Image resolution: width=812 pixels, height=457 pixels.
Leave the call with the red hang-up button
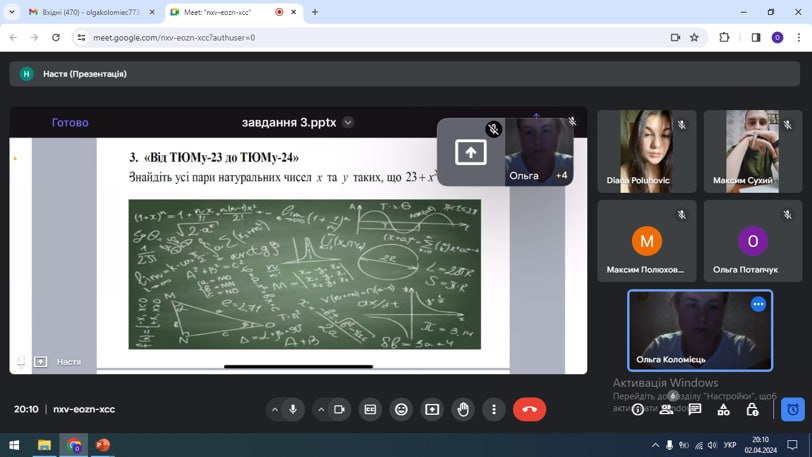[x=529, y=409]
